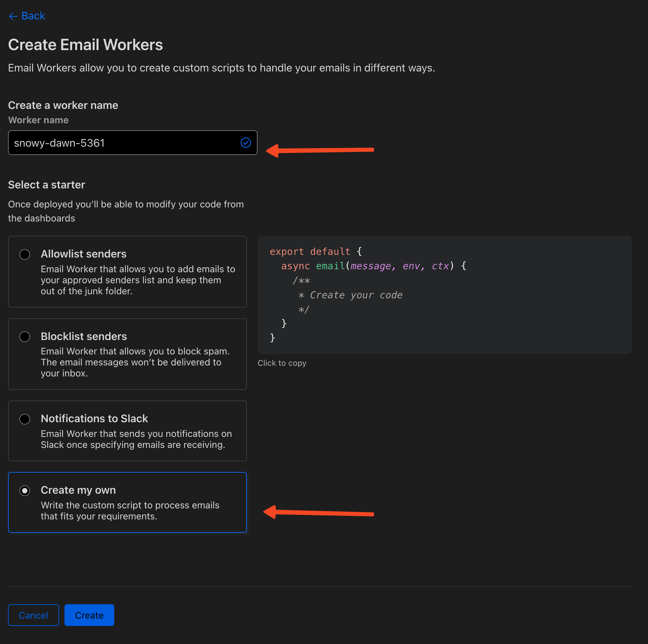Go back using the Back link
Viewport: 648px width, 644px height.
click(x=26, y=16)
